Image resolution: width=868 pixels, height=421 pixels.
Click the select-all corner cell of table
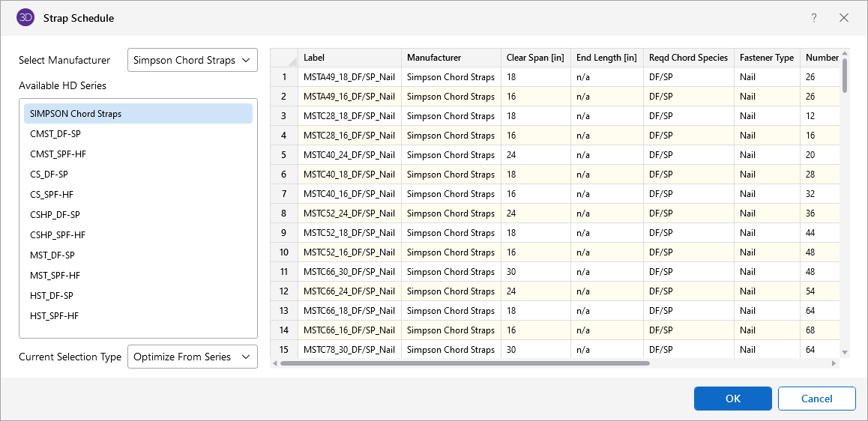[284, 58]
